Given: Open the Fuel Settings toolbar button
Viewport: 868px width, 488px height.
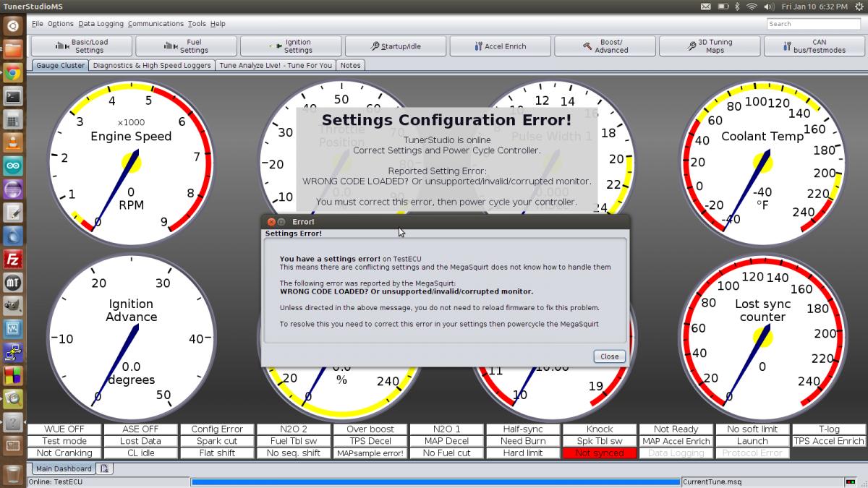Looking at the screenshot, I should [186, 46].
